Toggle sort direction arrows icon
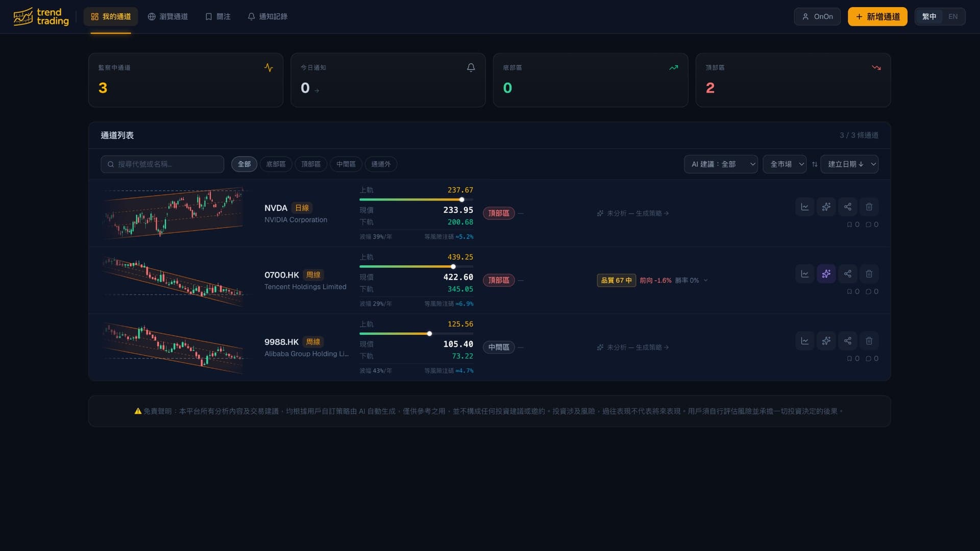This screenshot has height=551, width=980. (815, 164)
